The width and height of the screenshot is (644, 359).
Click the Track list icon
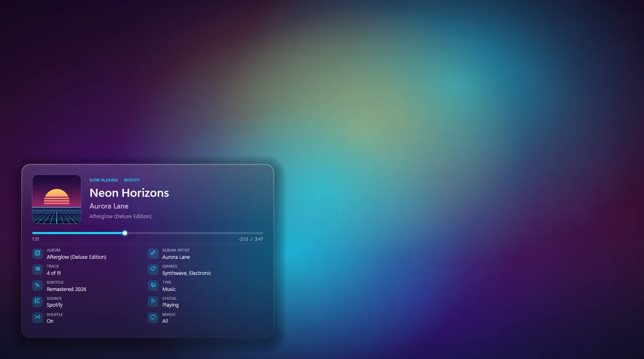click(x=37, y=270)
